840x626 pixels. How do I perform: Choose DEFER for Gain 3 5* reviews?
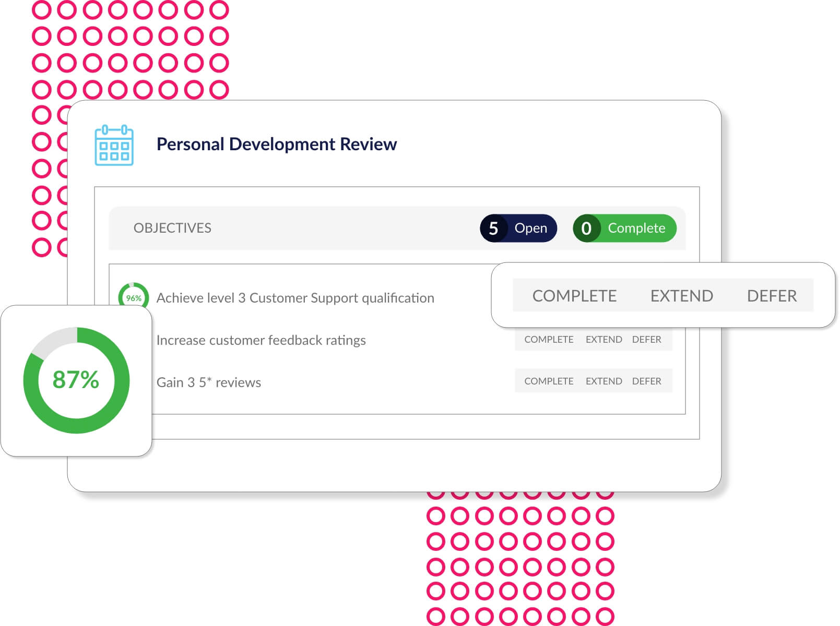[646, 381]
